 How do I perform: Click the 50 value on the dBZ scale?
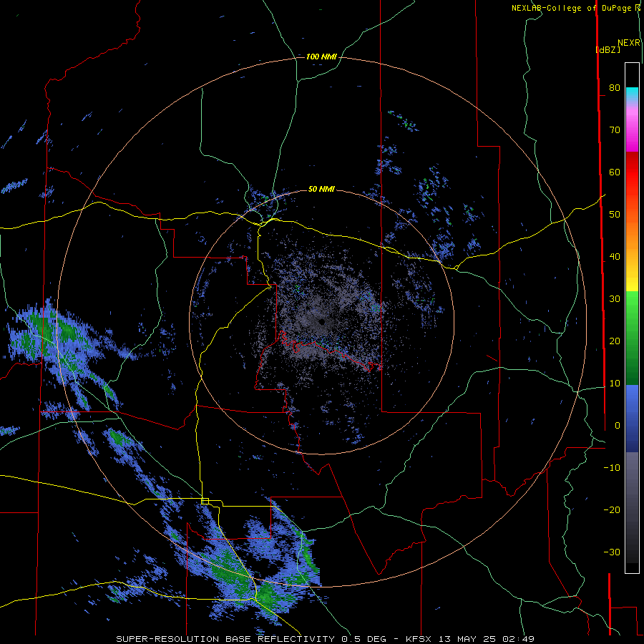pos(615,215)
